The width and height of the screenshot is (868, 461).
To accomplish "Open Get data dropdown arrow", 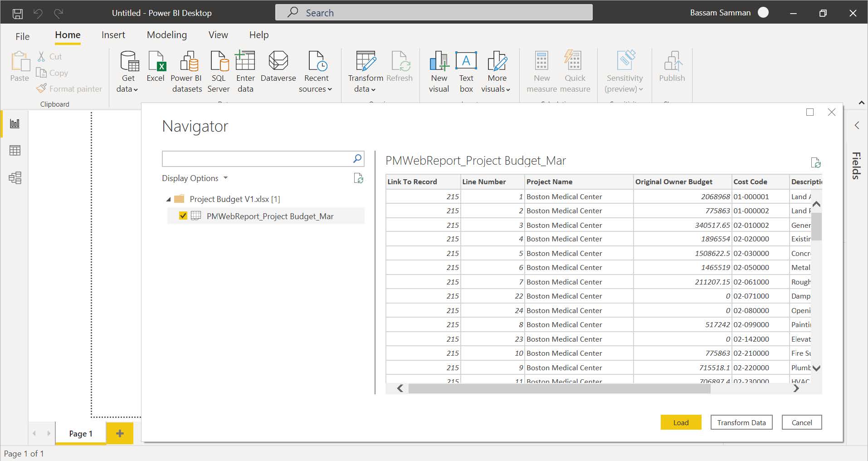I will coord(135,90).
